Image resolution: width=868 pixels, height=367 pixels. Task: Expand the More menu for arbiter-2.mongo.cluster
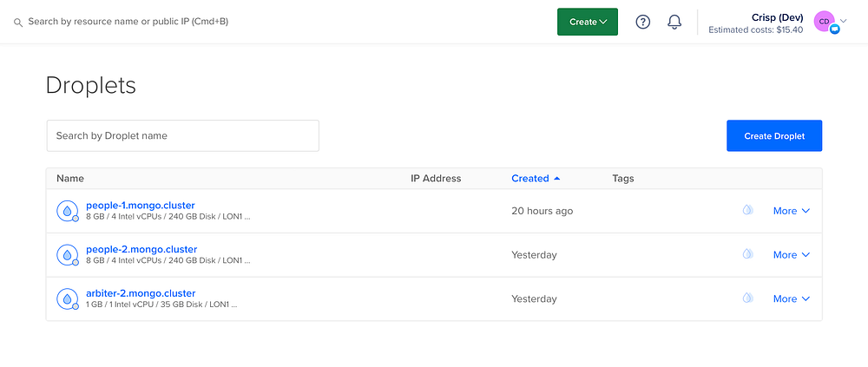click(x=791, y=299)
